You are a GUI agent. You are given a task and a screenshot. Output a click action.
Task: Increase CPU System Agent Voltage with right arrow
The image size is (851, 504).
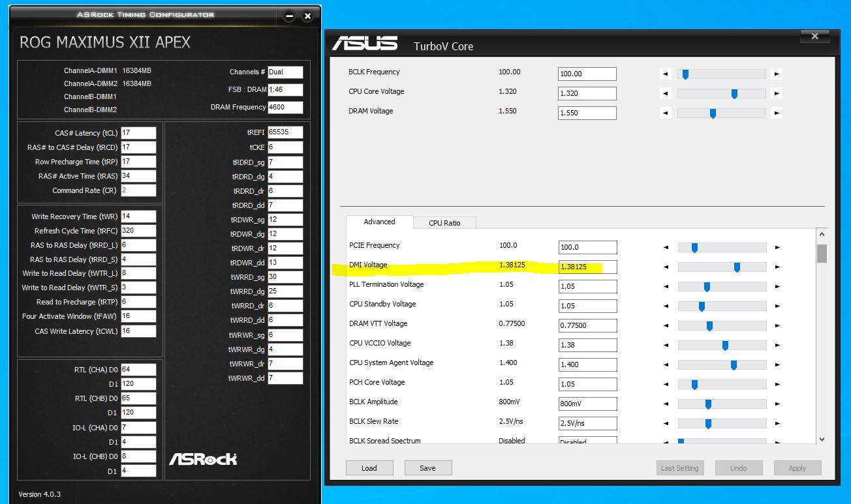777,364
